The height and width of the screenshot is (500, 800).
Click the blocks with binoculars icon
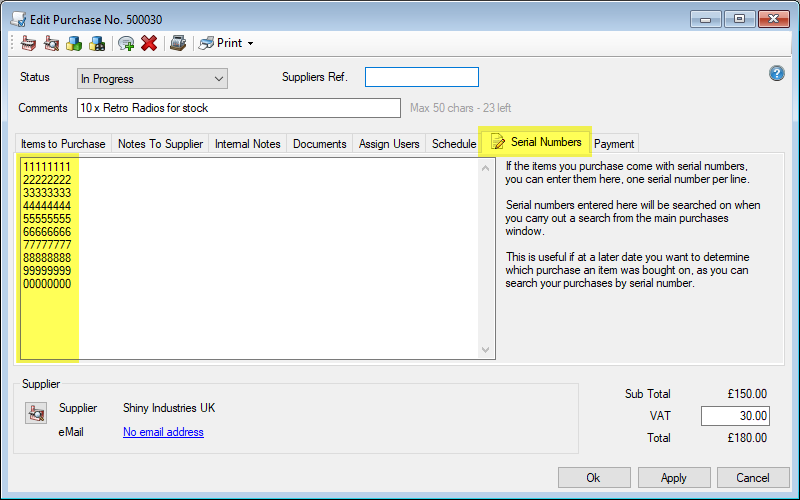[x=97, y=43]
